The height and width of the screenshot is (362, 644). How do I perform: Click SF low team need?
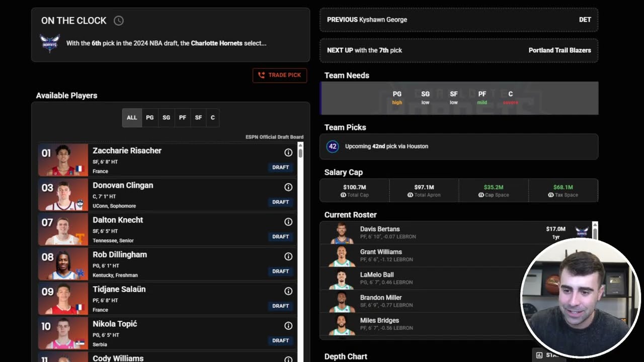click(454, 98)
